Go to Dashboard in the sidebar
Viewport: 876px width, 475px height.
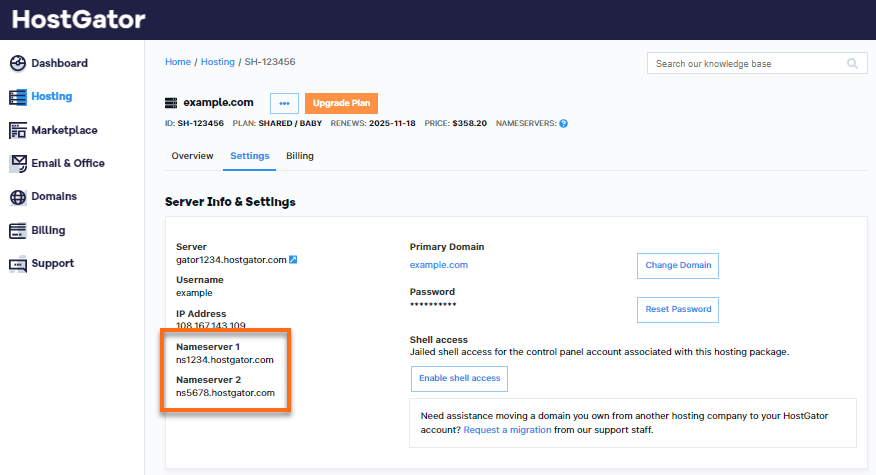tap(59, 63)
